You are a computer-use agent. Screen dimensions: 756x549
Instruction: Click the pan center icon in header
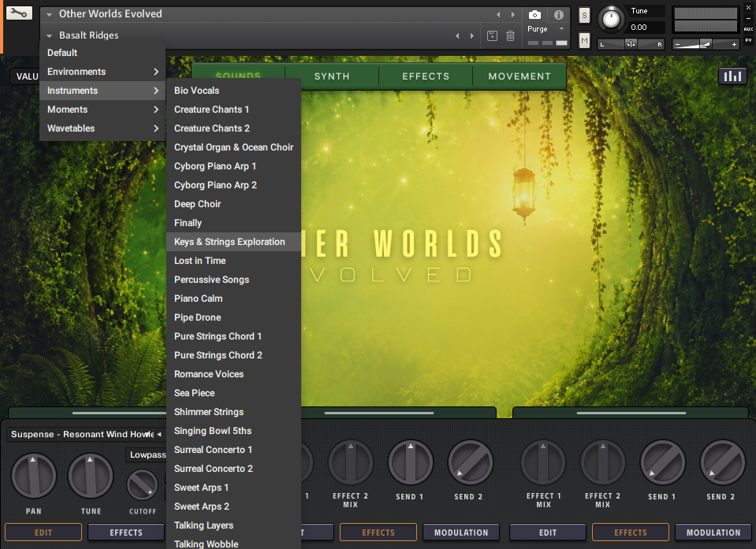pyautogui.click(x=631, y=44)
